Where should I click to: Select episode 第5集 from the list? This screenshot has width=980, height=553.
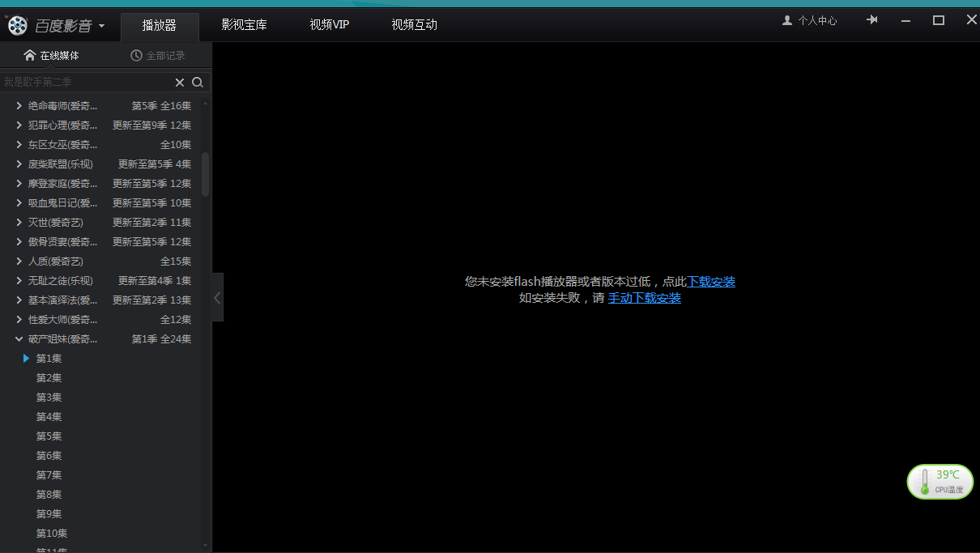tap(49, 436)
